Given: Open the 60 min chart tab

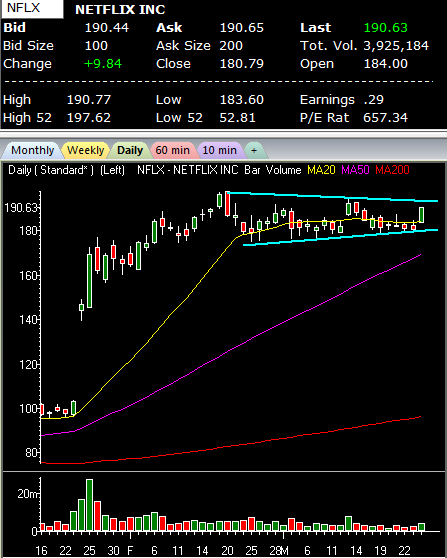Looking at the screenshot, I should [x=172, y=150].
